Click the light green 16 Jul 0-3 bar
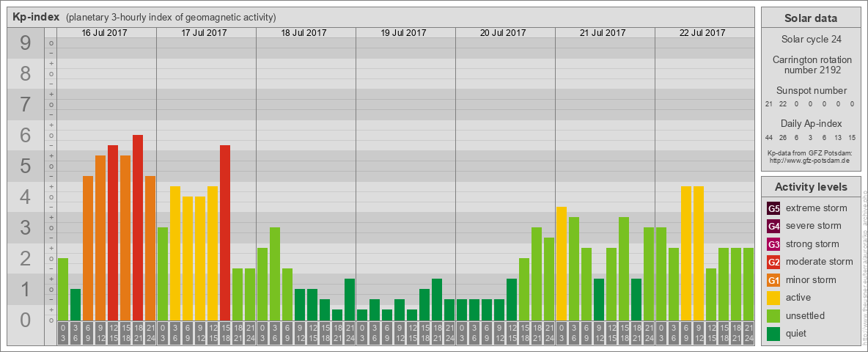The height and width of the screenshot is (352, 868). click(63, 290)
